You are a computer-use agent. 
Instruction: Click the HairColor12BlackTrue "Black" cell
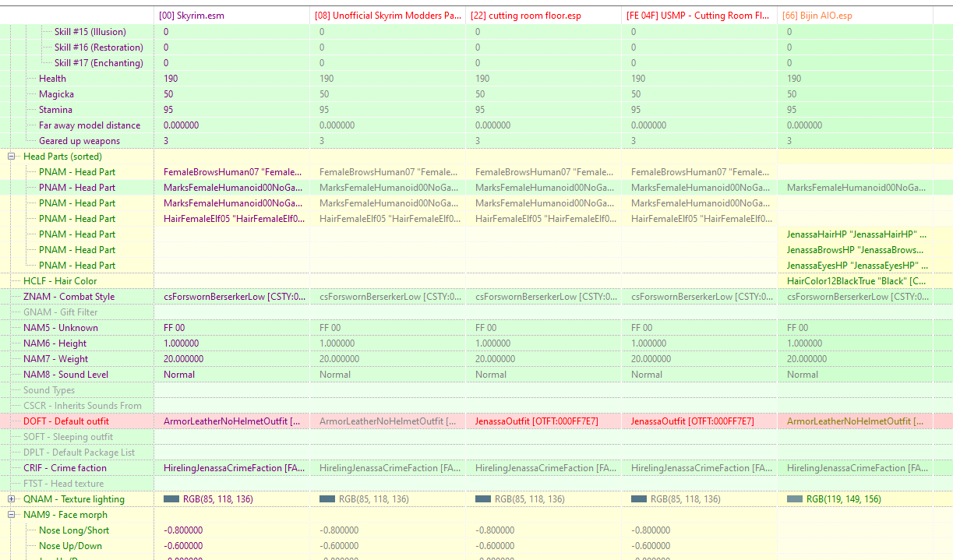point(855,281)
